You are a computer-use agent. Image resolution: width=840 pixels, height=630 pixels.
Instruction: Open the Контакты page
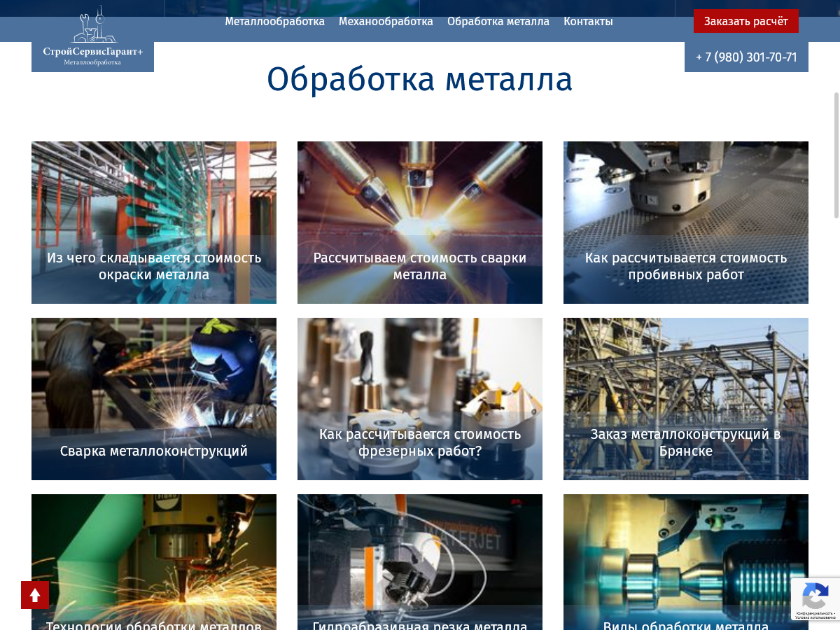pyautogui.click(x=588, y=22)
